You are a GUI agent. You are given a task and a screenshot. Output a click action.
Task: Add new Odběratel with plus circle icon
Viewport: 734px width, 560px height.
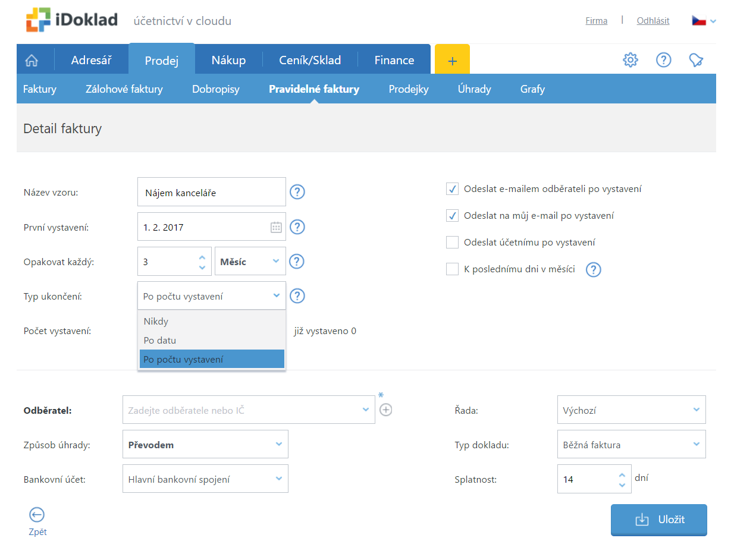pos(386,410)
